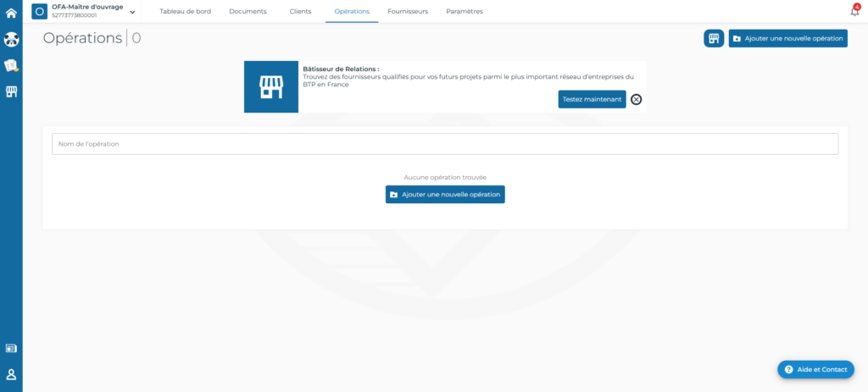Viewport: 868px width, 392px height.
Task: Switch to the Documents tab
Action: [248, 12]
